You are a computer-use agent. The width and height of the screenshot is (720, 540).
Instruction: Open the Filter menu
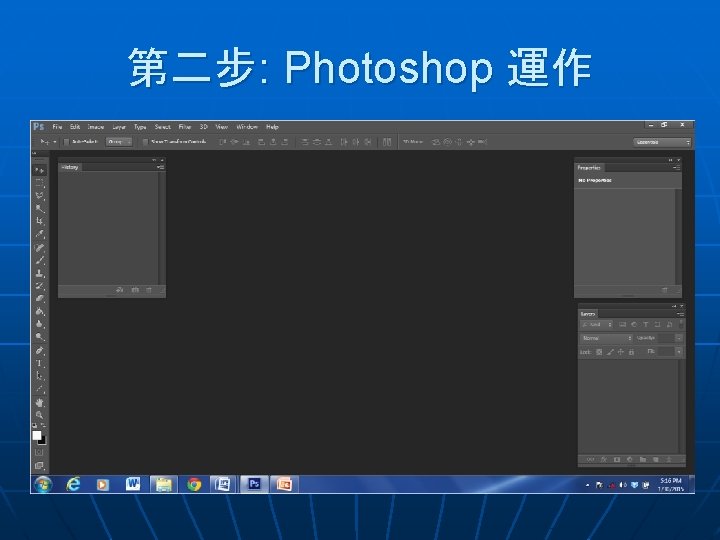[185, 127]
